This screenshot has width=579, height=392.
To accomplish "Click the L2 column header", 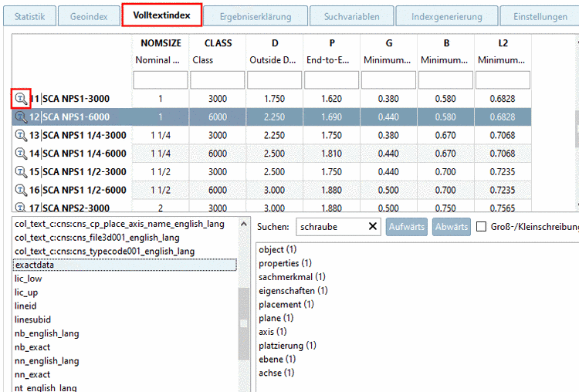I will [x=503, y=43].
